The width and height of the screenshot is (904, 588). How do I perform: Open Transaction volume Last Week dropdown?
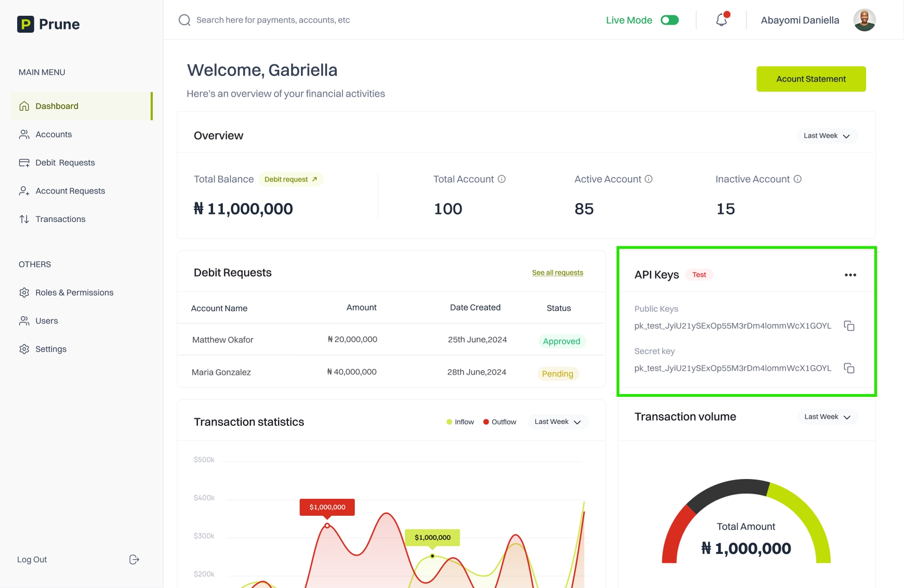[827, 417]
